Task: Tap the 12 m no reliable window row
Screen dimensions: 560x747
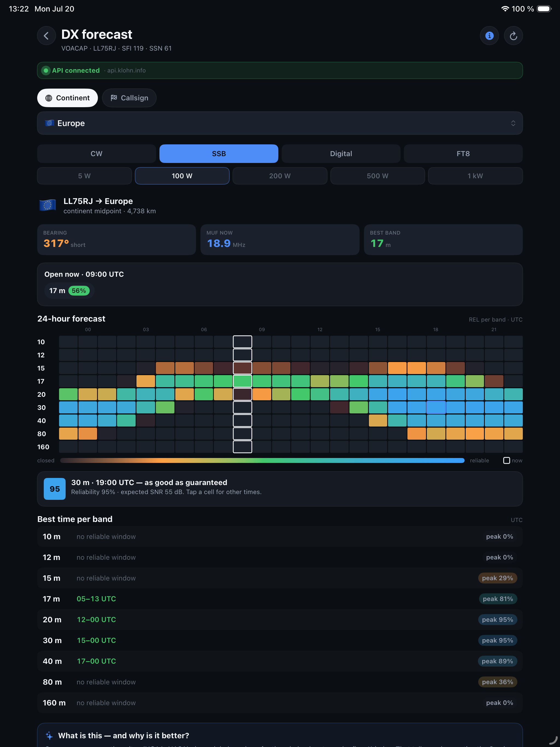Action: pos(280,557)
